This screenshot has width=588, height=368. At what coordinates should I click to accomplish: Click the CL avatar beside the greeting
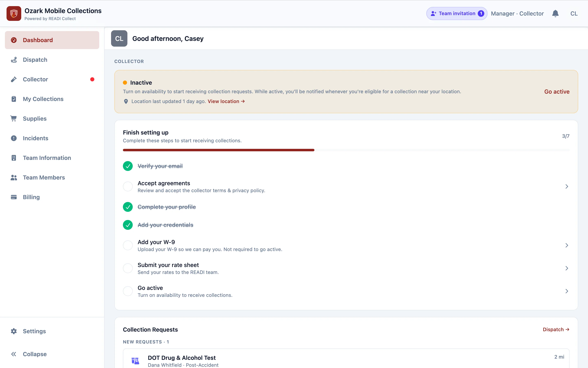pyautogui.click(x=119, y=38)
